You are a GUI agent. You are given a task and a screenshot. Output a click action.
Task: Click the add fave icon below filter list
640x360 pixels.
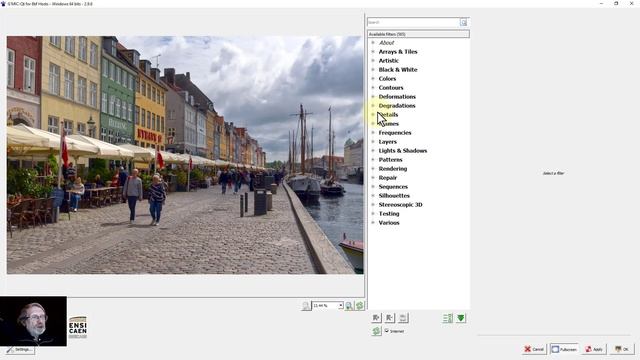[376, 318]
